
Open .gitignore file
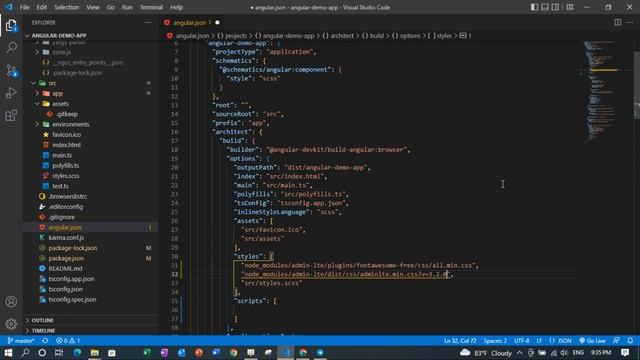[x=61, y=217]
